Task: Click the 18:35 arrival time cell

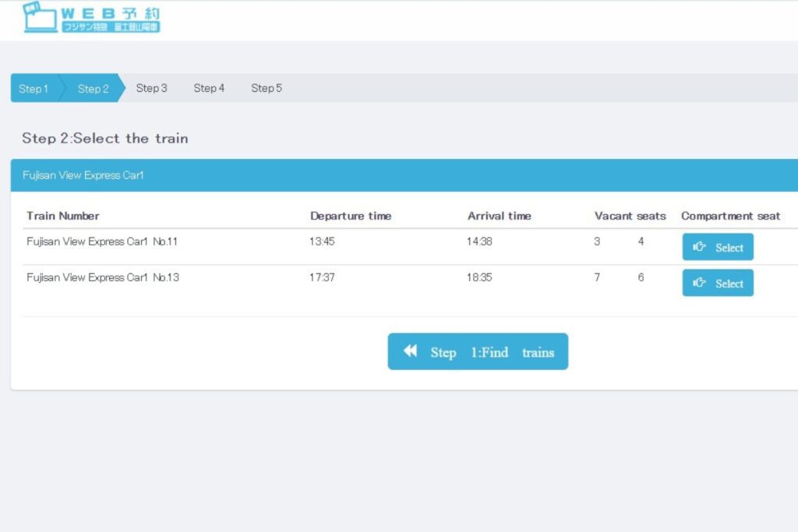Action: coord(479,277)
